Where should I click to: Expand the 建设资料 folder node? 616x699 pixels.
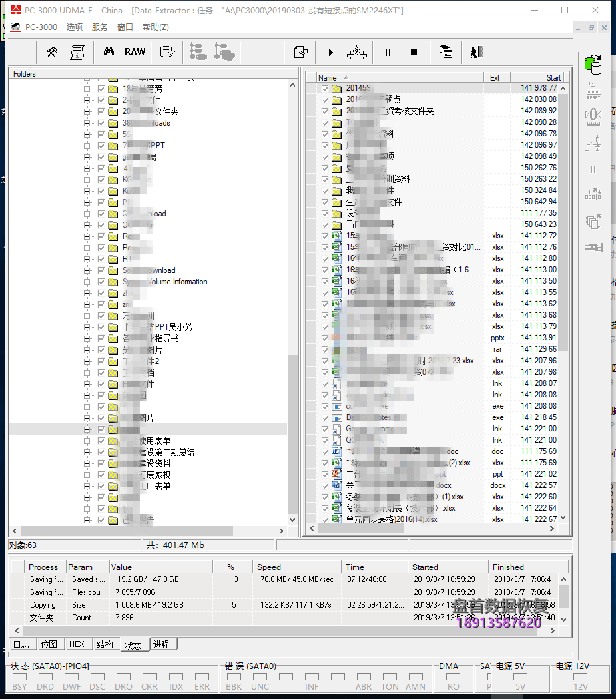pyautogui.click(x=87, y=463)
